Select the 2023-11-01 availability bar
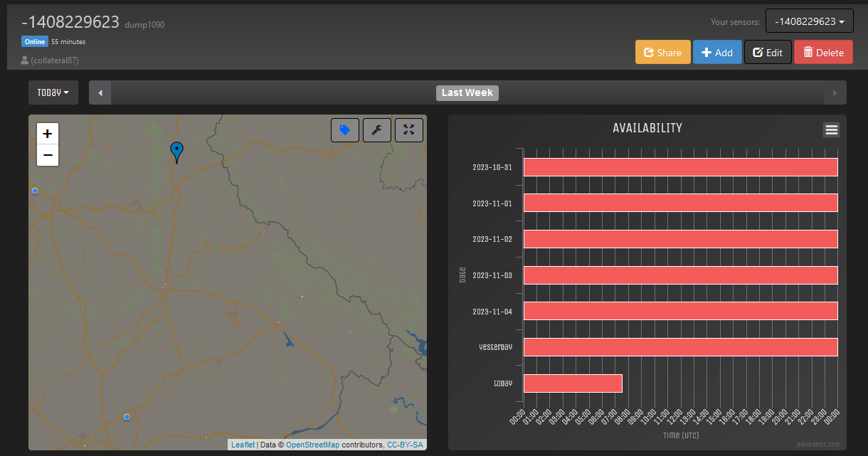 point(681,203)
